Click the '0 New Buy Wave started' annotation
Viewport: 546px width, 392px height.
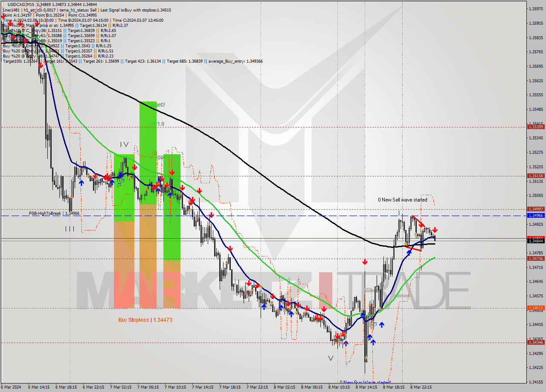click(365, 382)
